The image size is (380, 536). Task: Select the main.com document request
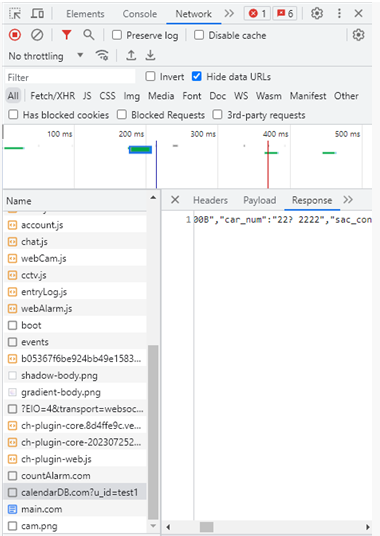point(75,509)
